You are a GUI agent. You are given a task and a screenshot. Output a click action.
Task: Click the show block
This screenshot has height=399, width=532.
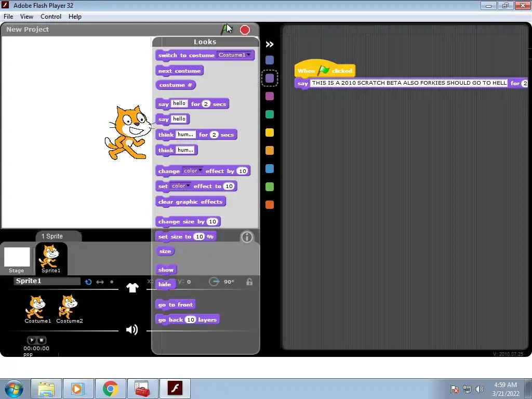[166, 270]
